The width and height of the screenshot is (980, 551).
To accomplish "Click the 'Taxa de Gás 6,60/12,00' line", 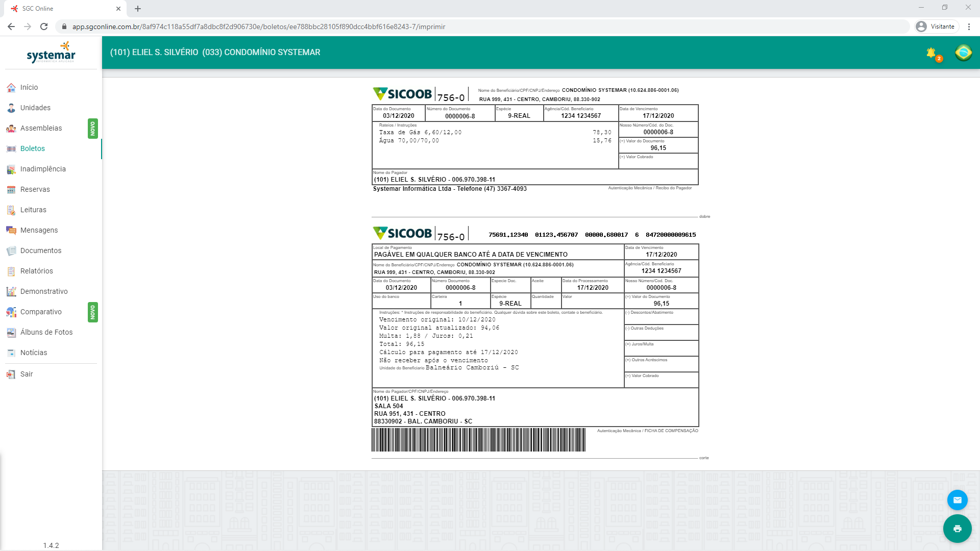I will coord(420,132).
